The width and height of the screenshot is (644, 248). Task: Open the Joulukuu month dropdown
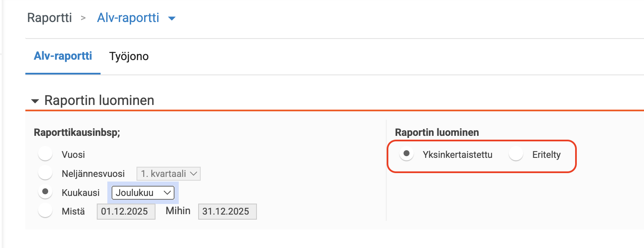(143, 193)
